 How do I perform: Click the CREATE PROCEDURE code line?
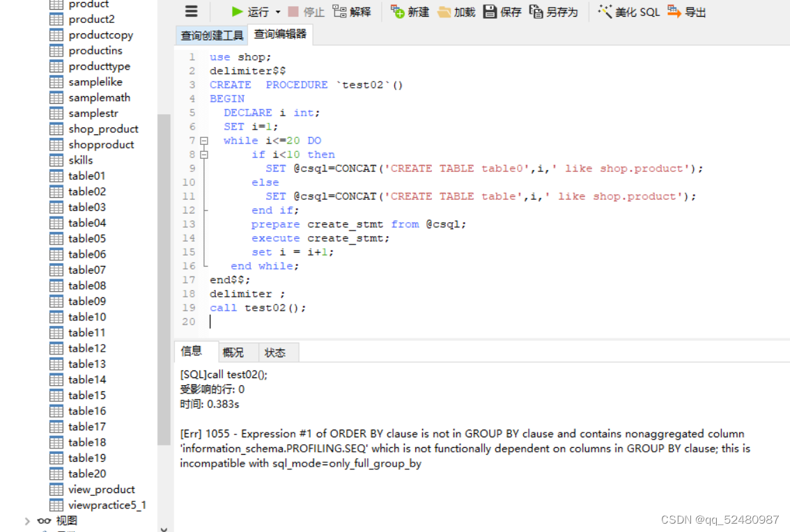[306, 85]
